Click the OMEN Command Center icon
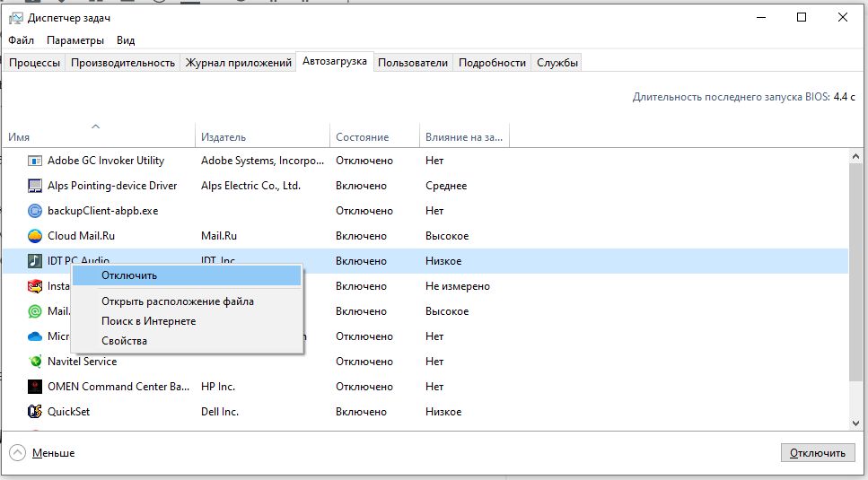The height and width of the screenshot is (480, 868). pyautogui.click(x=35, y=387)
